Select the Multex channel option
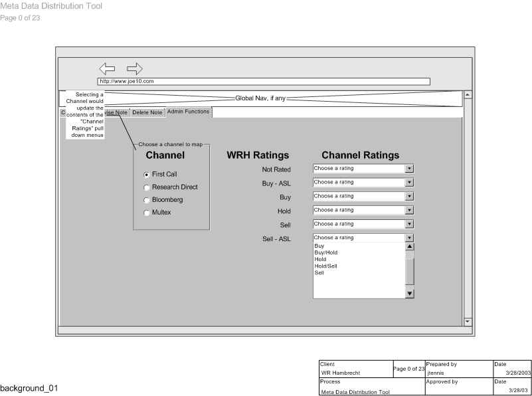Screen dimensions: 532x396 click(x=147, y=213)
